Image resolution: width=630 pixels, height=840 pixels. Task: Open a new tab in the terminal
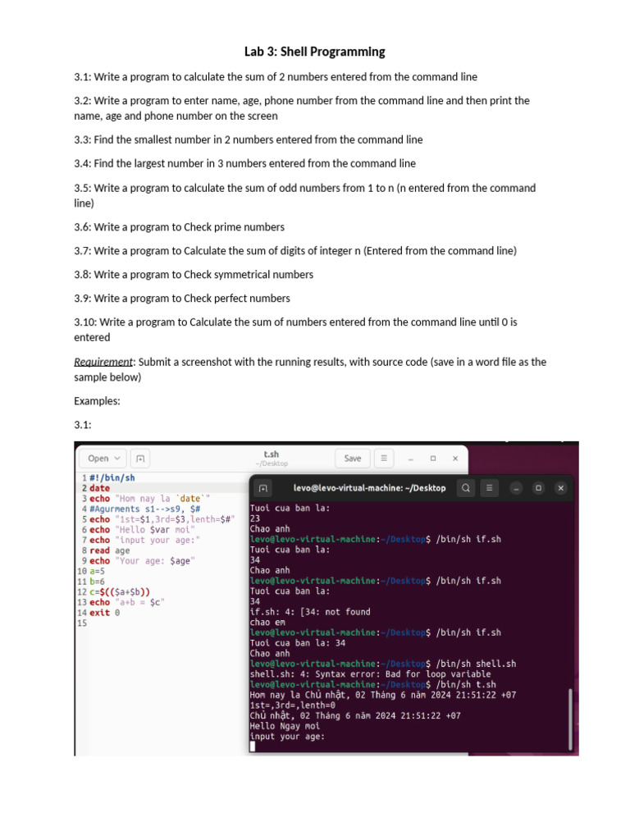point(263,488)
